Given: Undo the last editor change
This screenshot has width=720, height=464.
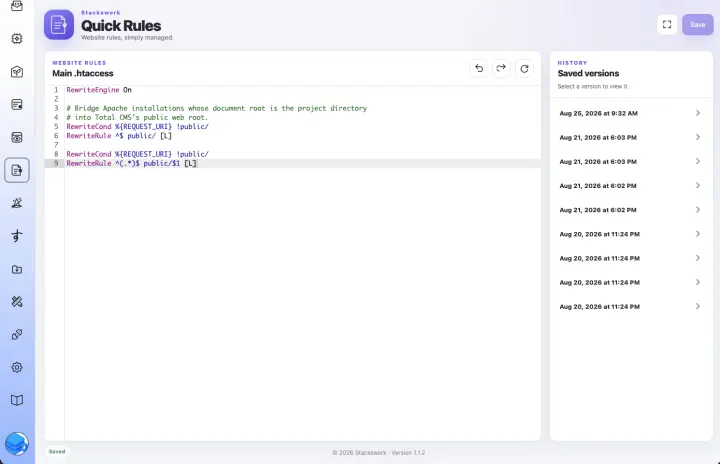Looking at the screenshot, I should click(x=479, y=68).
